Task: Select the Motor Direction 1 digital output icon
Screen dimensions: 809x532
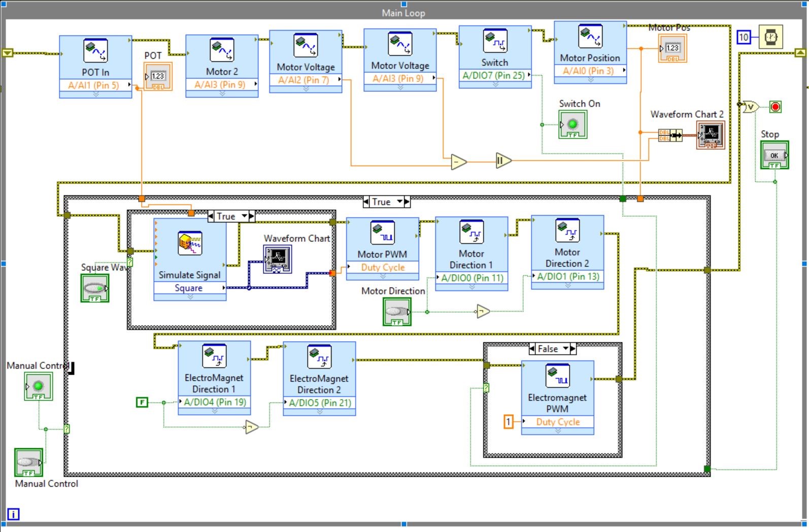Action: pyautogui.click(x=471, y=232)
